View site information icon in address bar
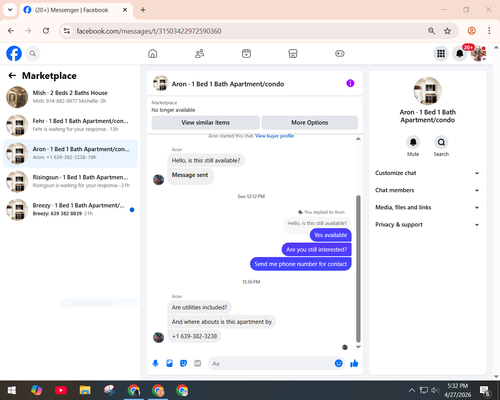The height and width of the screenshot is (400, 500). [67, 31]
